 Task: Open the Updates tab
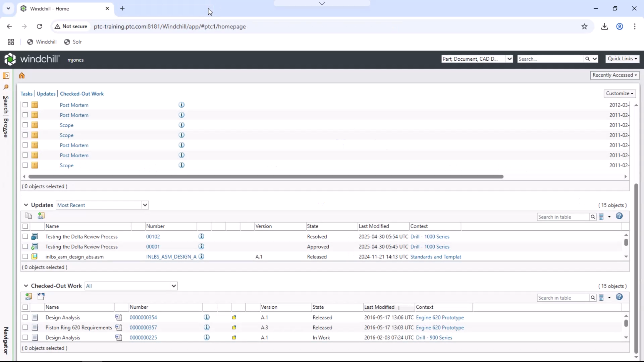point(46,94)
